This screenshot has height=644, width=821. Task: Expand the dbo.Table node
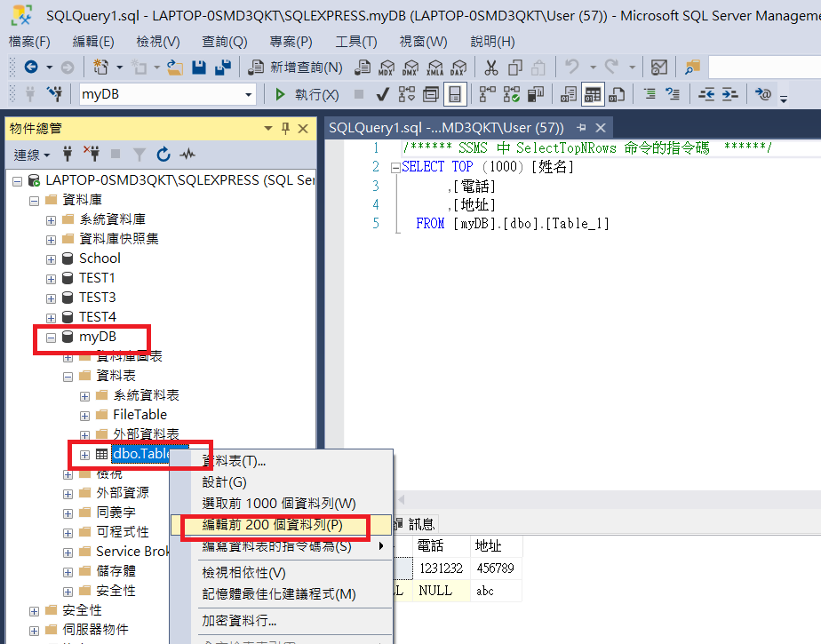tap(84, 455)
